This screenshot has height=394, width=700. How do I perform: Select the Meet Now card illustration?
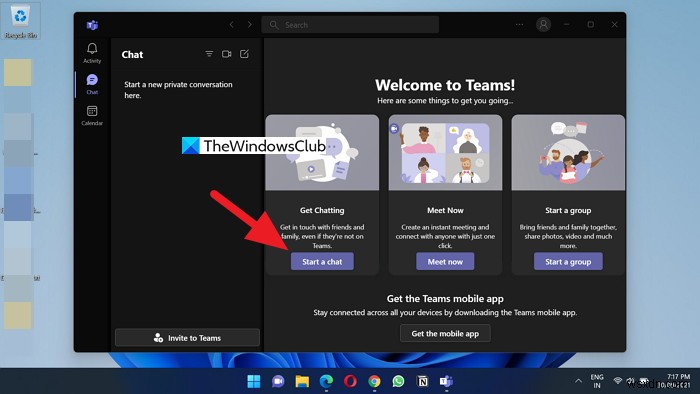(445, 153)
